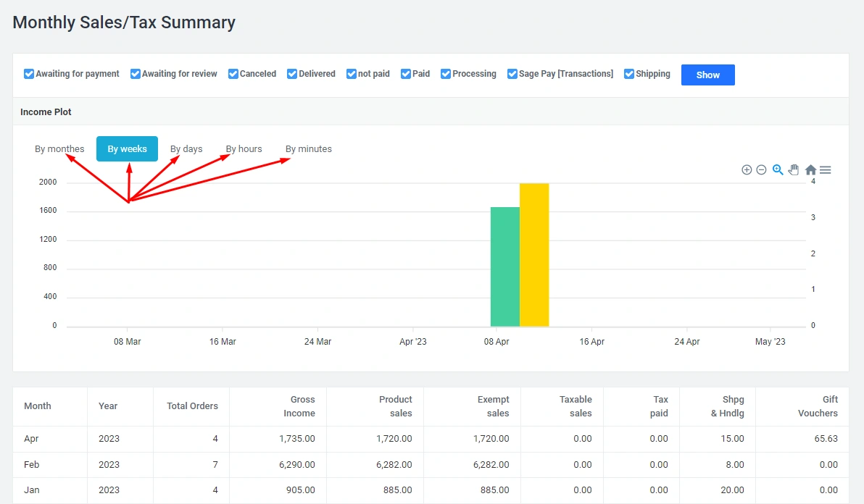Uncheck Awaiting for payment checkbox

[x=29, y=74]
